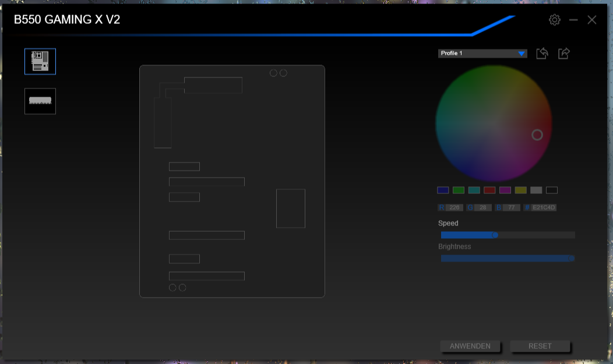Screen dimensions: 613x364
Task: Click the top right LED header circles
Action: (279, 73)
